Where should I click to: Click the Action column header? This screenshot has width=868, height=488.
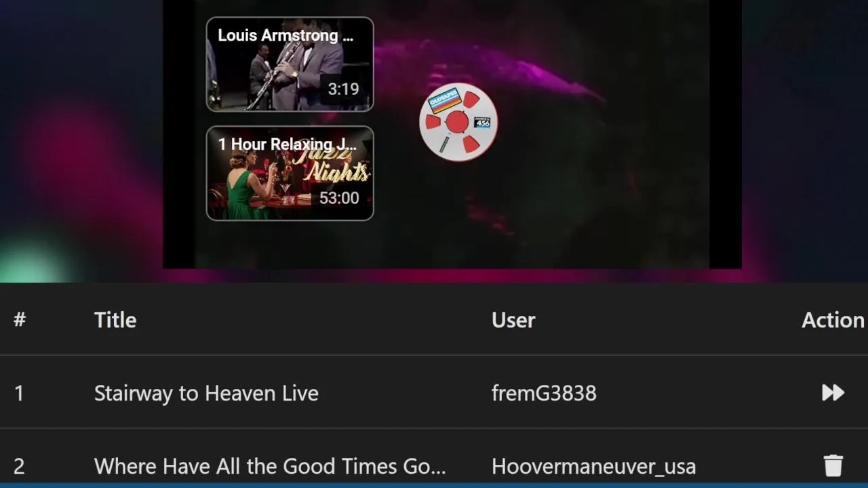tap(833, 320)
